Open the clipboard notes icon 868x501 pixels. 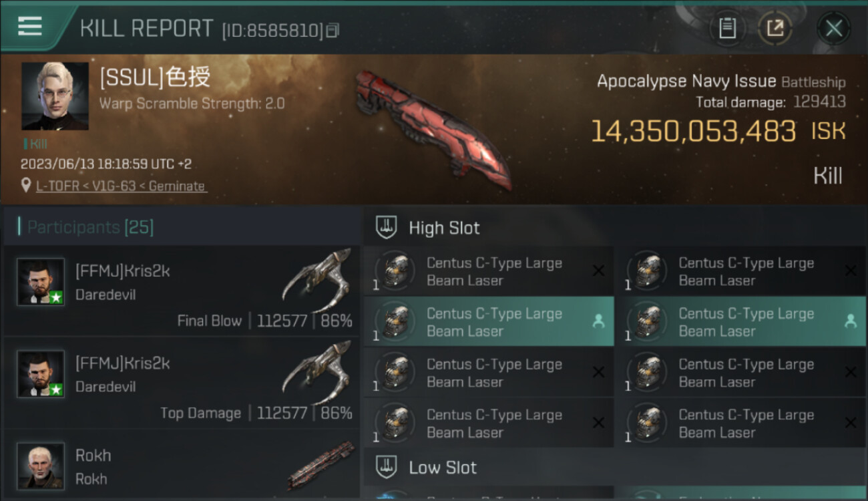pos(727,28)
